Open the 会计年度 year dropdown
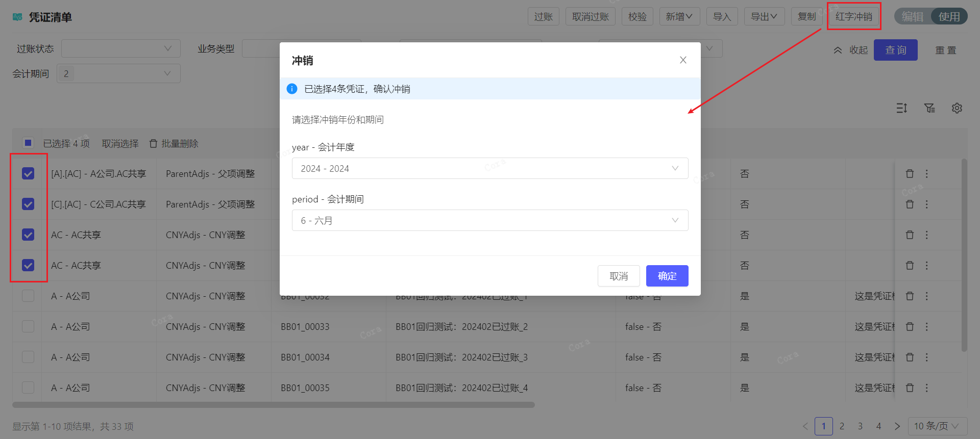Screen dimensions: 980x439 489,169
